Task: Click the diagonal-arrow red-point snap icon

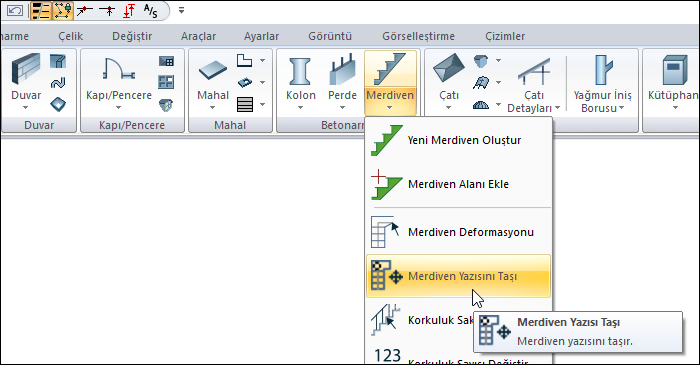Action: [x=84, y=11]
